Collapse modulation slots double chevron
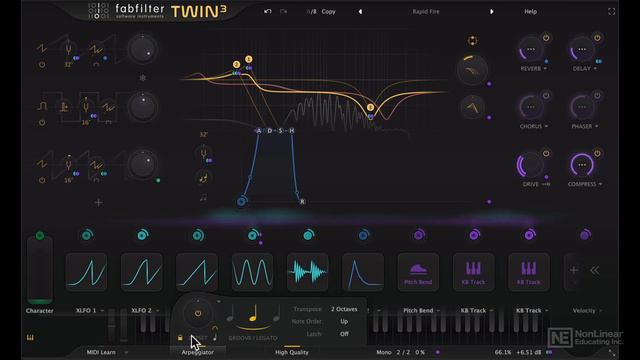640x360 pixels. pyautogui.click(x=594, y=270)
